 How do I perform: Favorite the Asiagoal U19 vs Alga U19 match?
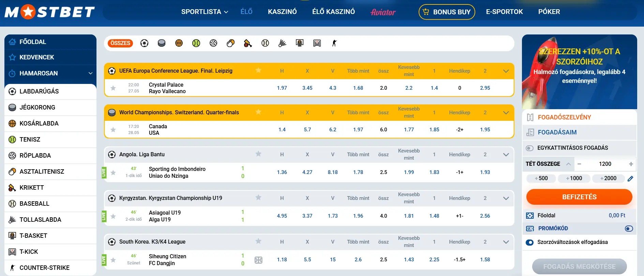113,216
